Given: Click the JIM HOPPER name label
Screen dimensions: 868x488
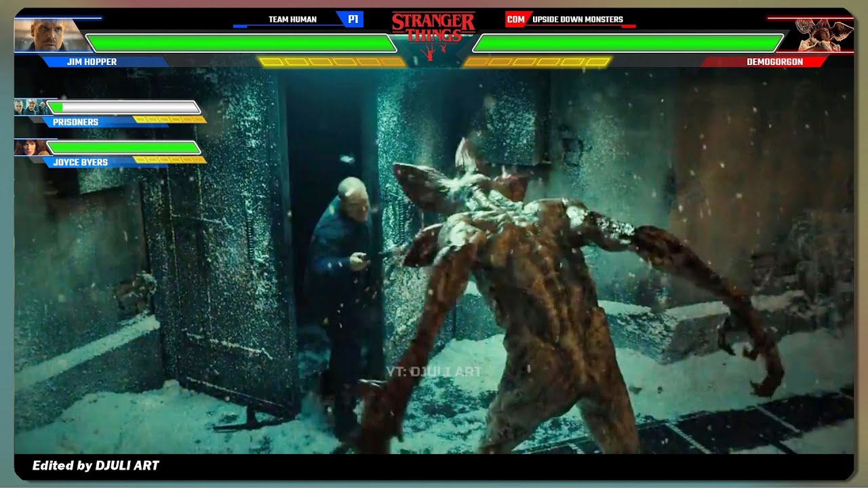Looking at the screenshot, I should [92, 62].
